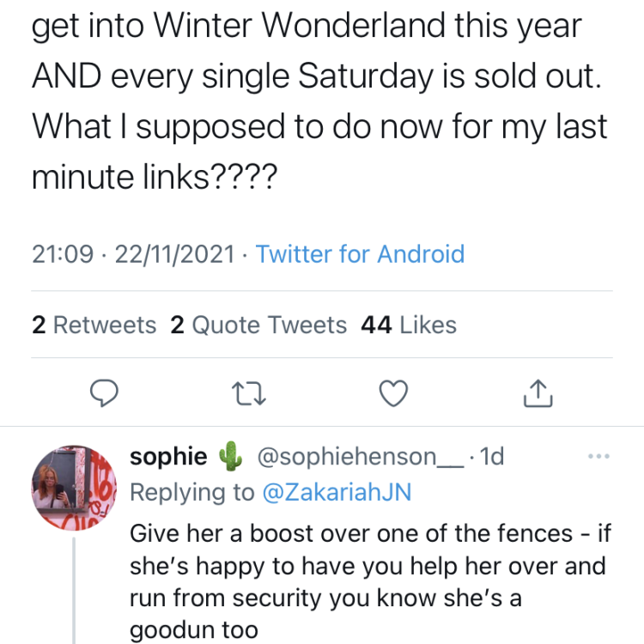This screenshot has height=644, width=644.
Task: See who gave the 44 Likes
Action: pyautogui.click(x=410, y=325)
